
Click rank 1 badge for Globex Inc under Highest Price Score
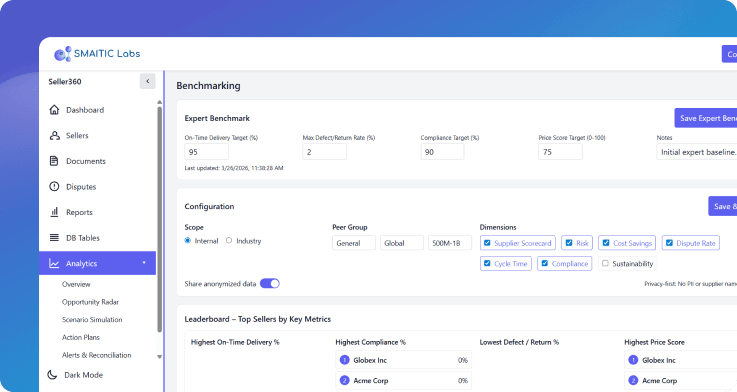coord(633,360)
